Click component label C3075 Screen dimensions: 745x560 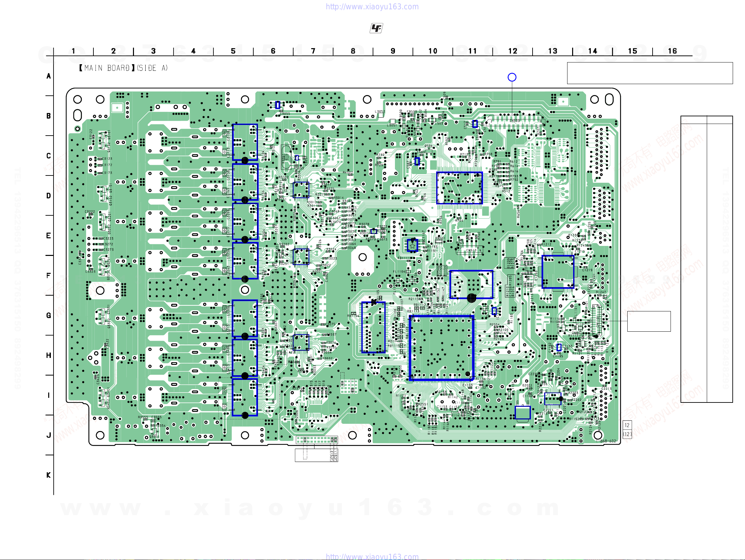[x=330, y=324]
